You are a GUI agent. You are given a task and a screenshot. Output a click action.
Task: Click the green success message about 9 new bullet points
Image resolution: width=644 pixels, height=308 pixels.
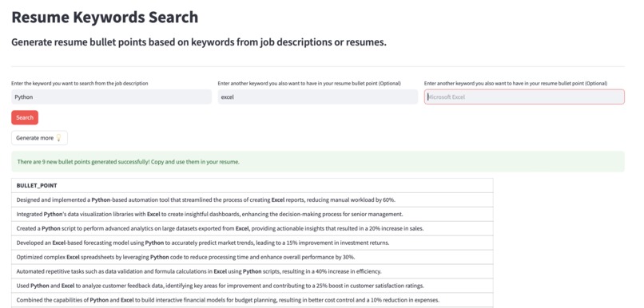point(318,162)
